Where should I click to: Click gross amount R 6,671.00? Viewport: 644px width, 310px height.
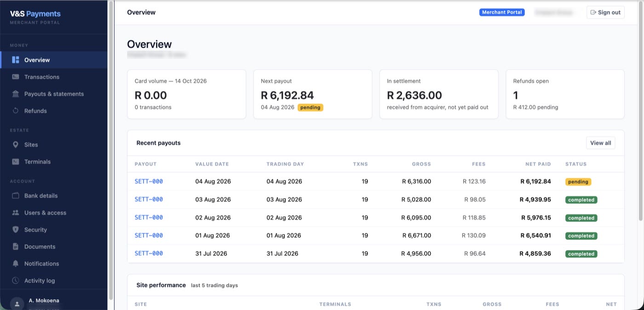click(416, 235)
